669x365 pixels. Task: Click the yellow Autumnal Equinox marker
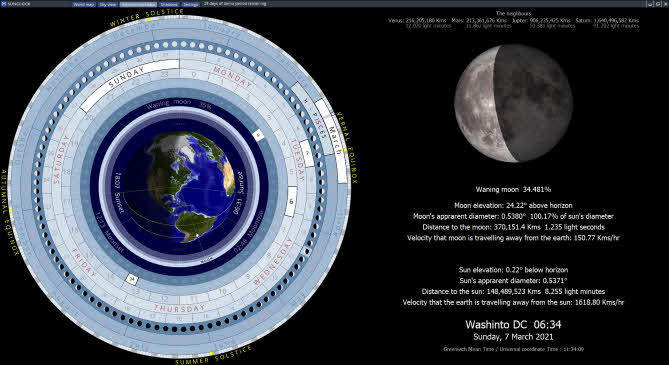[10, 211]
